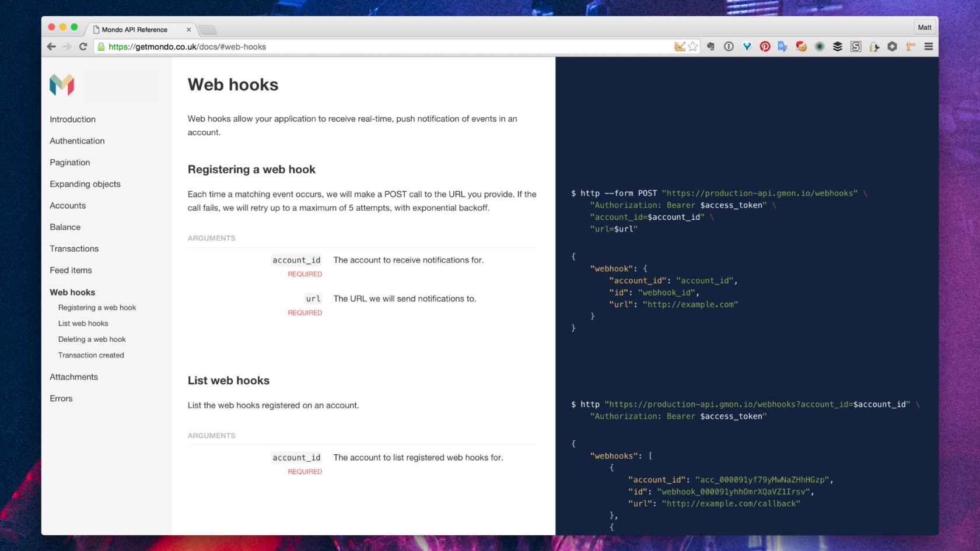Open the Buffer stacked layers extension
The height and width of the screenshot is (551, 980).
pyautogui.click(x=838, y=47)
